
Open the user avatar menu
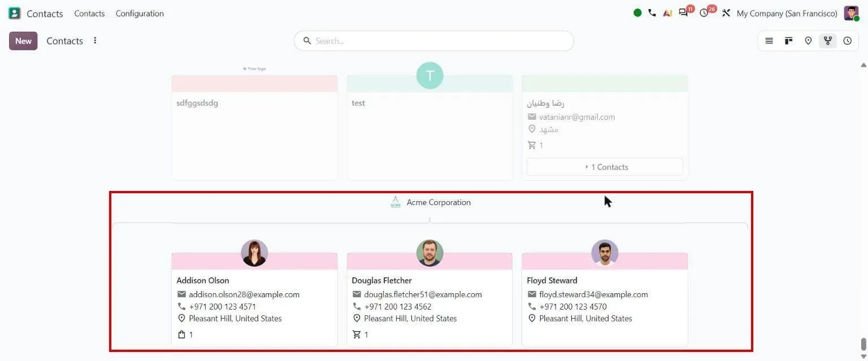tap(851, 13)
